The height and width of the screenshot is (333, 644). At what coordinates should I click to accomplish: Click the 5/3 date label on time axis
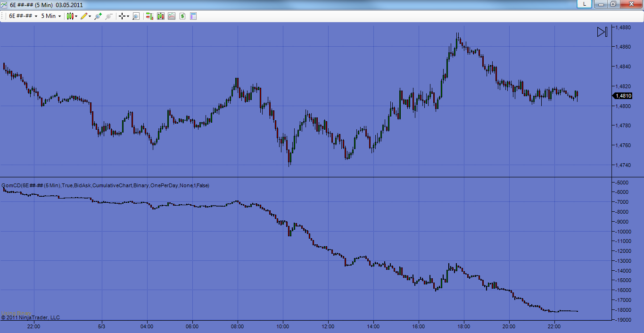point(101,326)
